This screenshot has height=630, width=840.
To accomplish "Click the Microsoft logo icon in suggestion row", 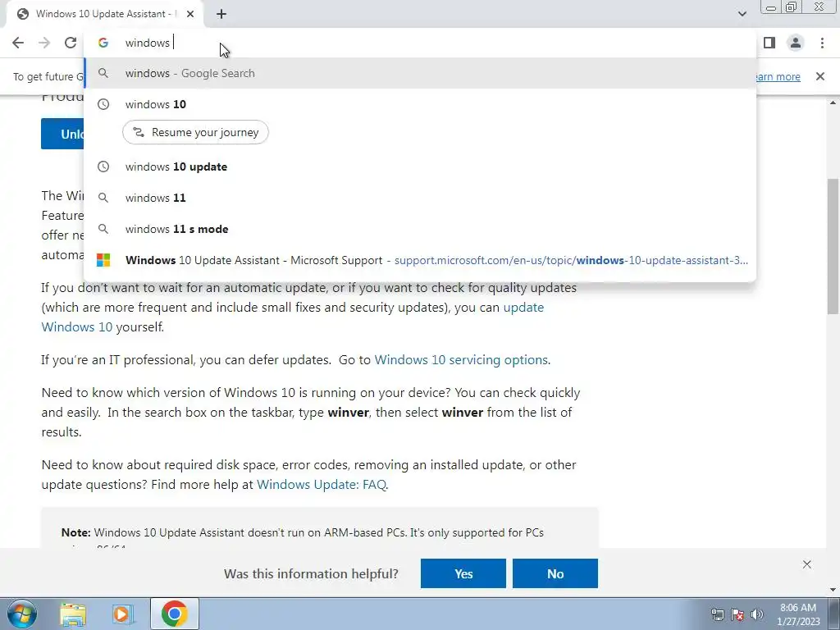I will click(x=103, y=260).
